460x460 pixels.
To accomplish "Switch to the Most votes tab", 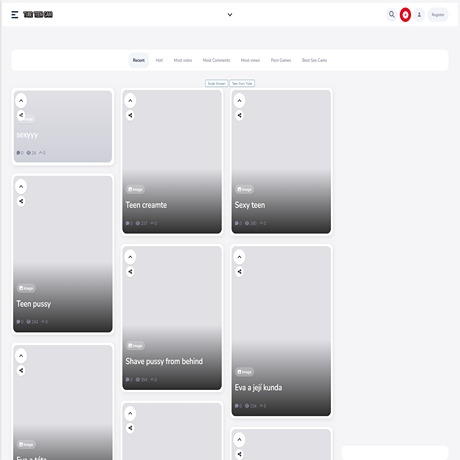I will (x=183, y=60).
